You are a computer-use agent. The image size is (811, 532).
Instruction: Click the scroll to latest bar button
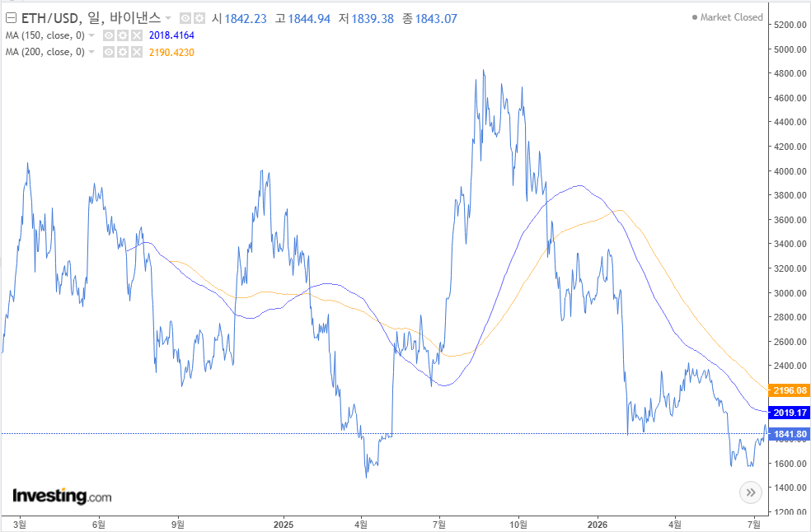pos(751,492)
